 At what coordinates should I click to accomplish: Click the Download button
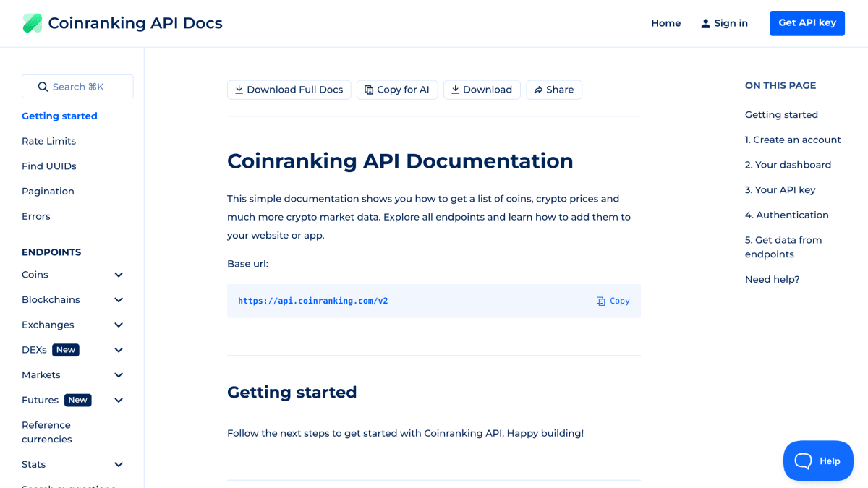tap(482, 90)
